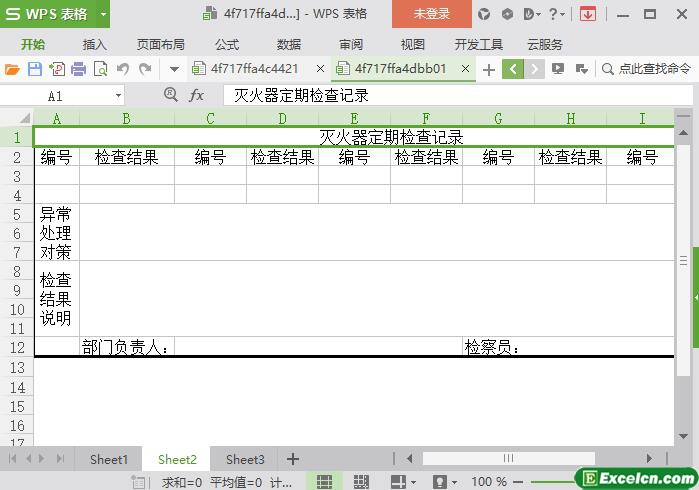Select all cells via corner triangle

click(x=25, y=118)
